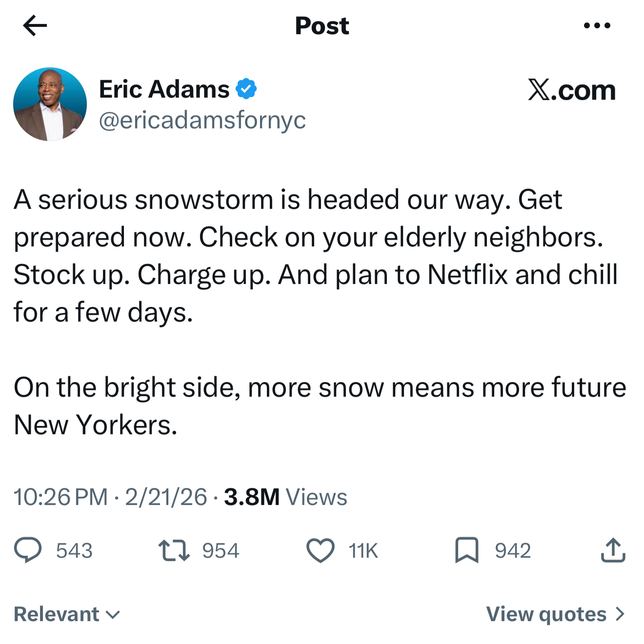Share the post via share icon
The image size is (644, 644).
click(613, 550)
